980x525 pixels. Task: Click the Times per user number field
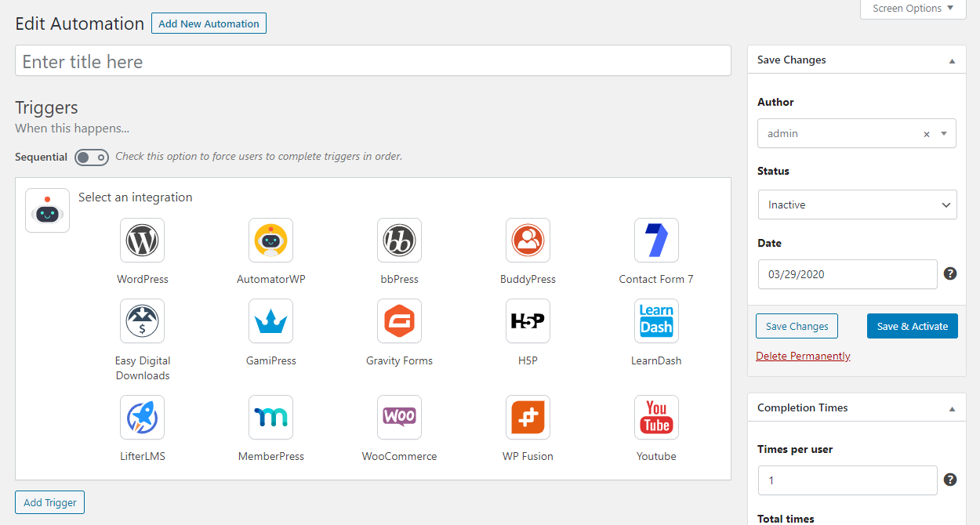click(x=848, y=480)
